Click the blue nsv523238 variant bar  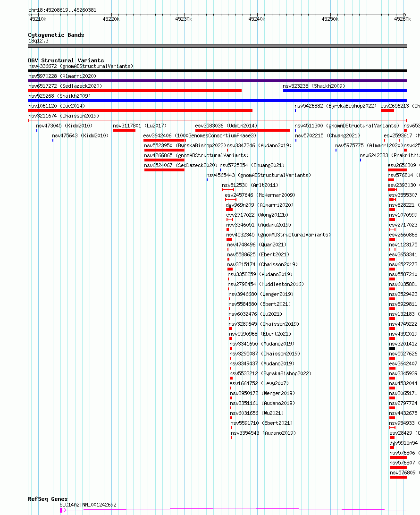coord(345,90)
